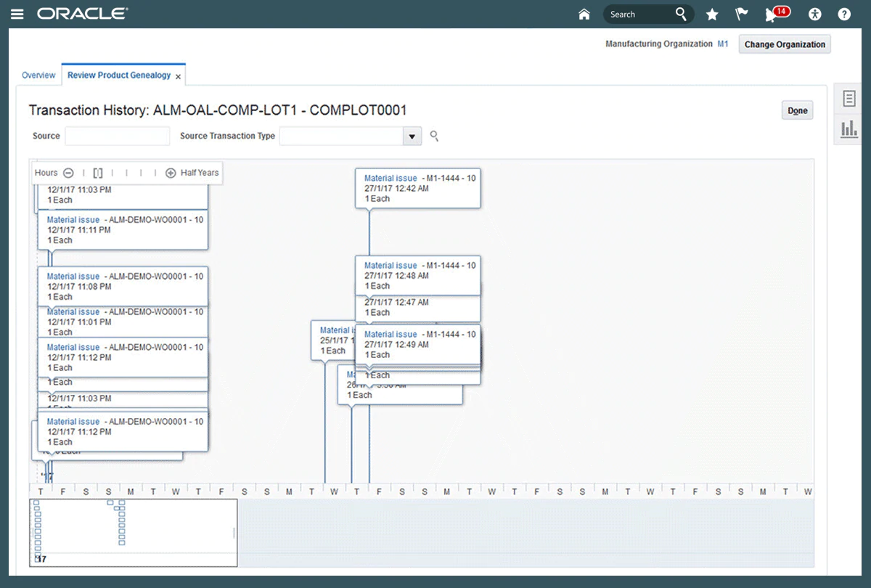The height and width of the screenshot is (588, 871).
Task: Open accessibility settings icon
Action: coord(816,14)
